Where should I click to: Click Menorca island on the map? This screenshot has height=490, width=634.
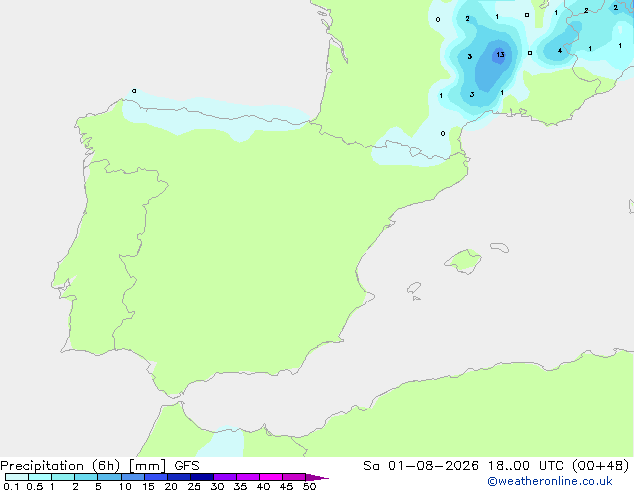coord(500,247)
